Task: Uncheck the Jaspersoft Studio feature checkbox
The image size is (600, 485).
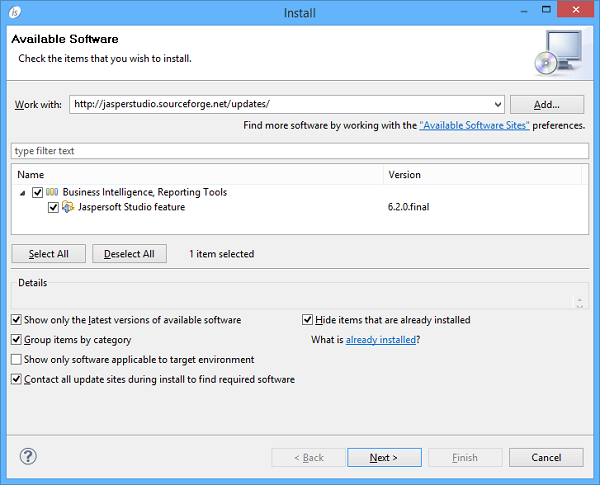Action: click(x=53, y=207)
